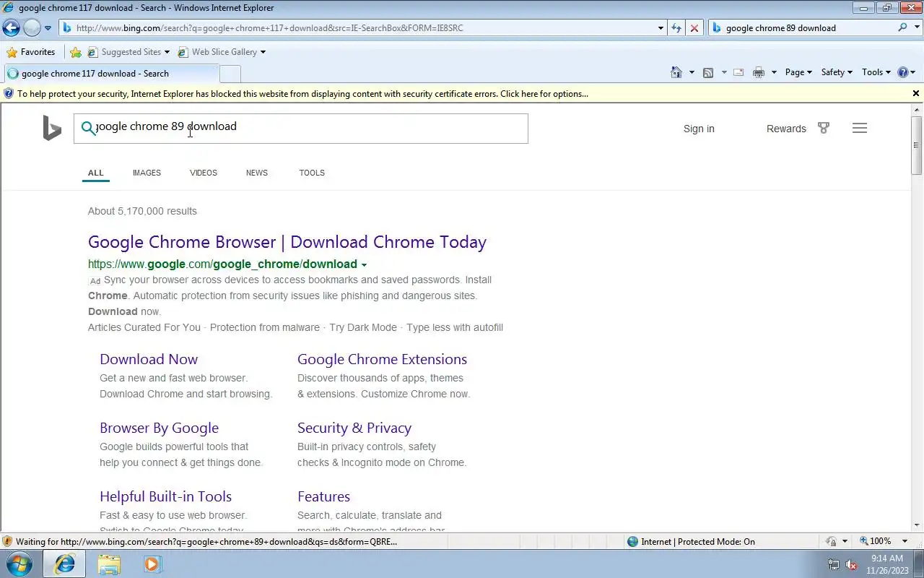924x578 pixels.
Task: Click the Print toolbar icon
Action: pos(759,72)
